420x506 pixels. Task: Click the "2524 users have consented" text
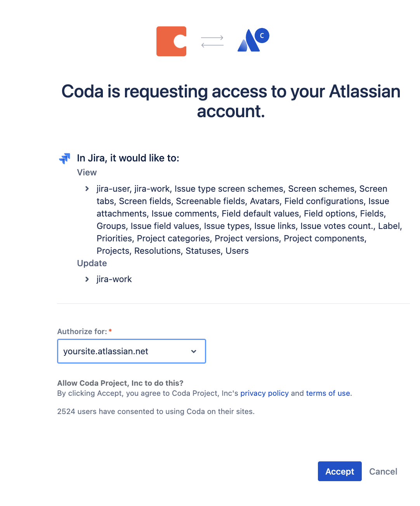tap(156, 412)
